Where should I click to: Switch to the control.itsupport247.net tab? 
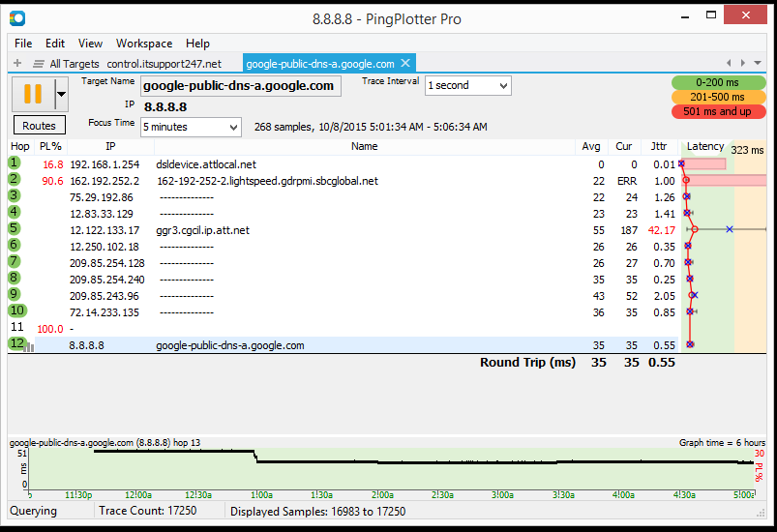tap(164, 64)
